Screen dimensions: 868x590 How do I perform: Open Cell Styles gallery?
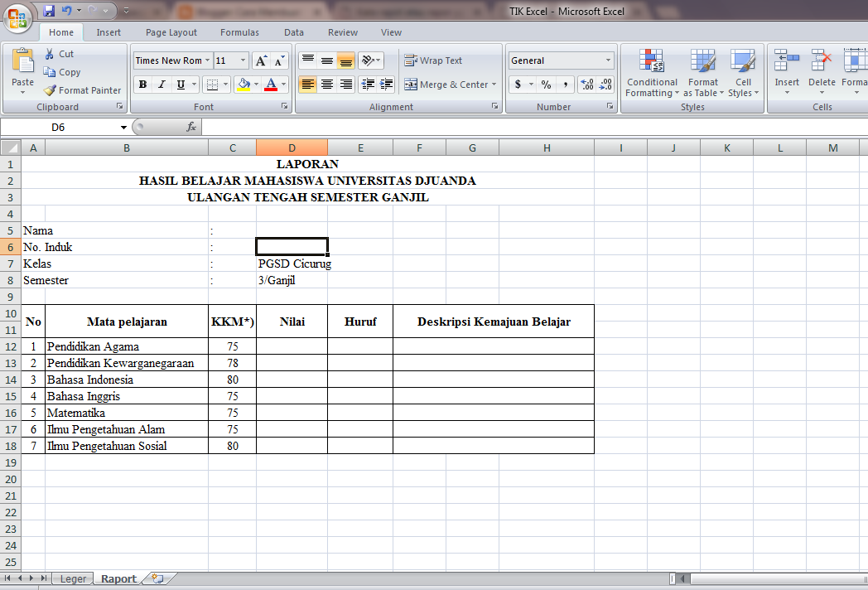click(743, 73)
